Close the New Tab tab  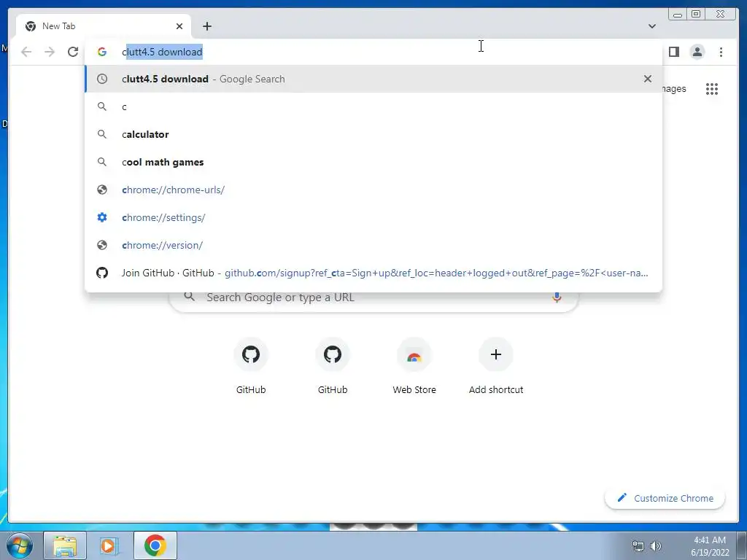179,26
